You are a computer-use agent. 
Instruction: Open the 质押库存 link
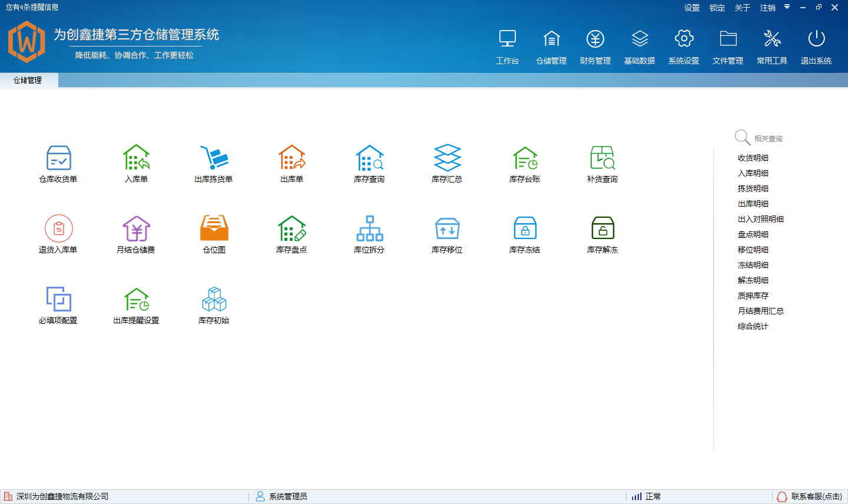click(753, 296)
